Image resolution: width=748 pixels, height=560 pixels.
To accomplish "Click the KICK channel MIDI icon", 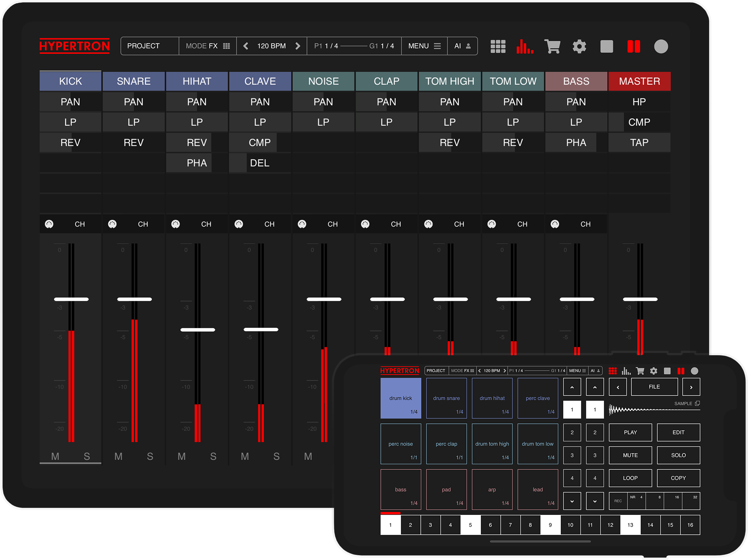I will tap(49, 224).
